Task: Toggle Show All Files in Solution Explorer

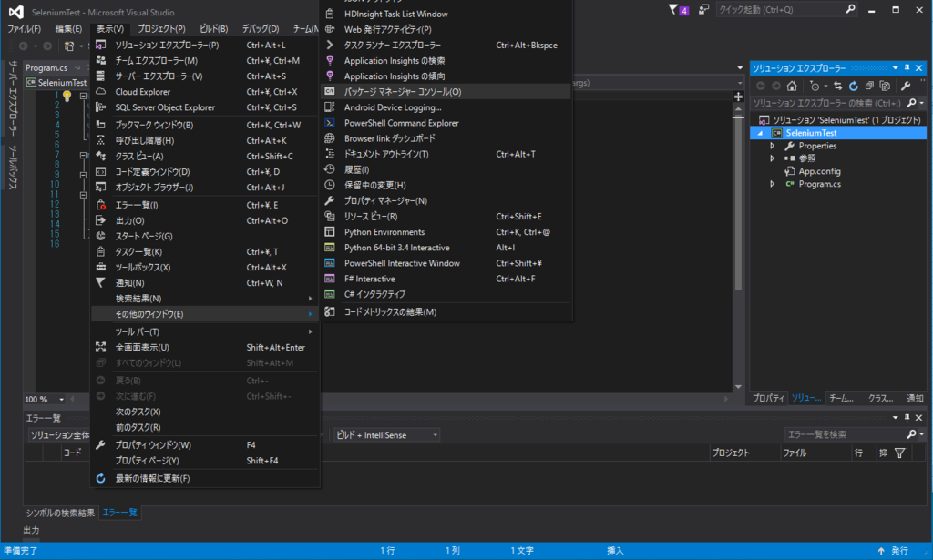Action: click(885, 87)
